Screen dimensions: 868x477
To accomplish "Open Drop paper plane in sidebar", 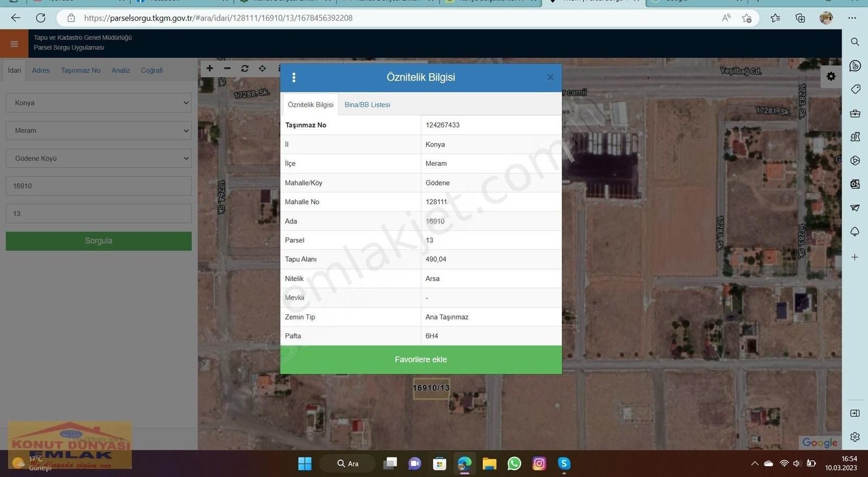I will (855, 208).
